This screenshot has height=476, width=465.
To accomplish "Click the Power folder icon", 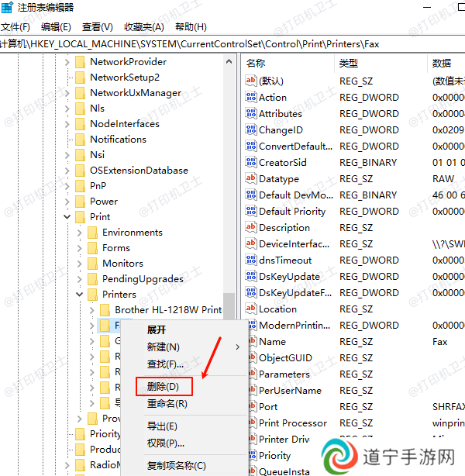I will pos(80,202).
